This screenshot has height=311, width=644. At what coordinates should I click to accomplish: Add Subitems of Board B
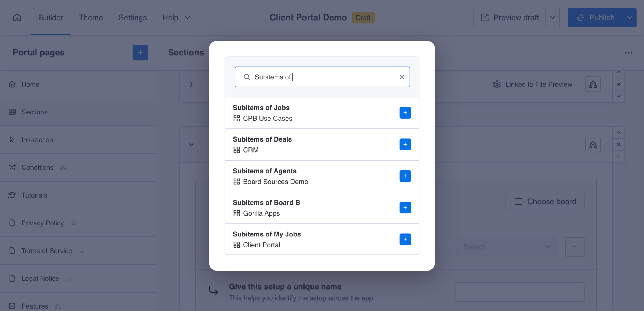(x=405, y=208)
